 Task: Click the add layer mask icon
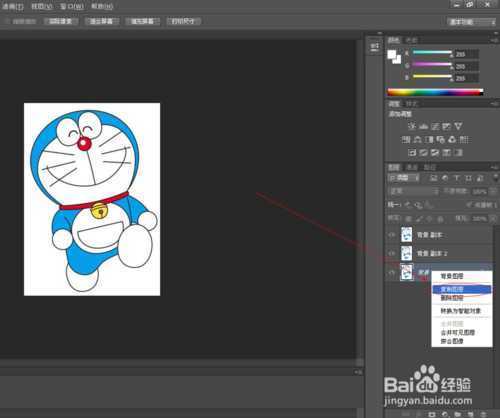[432, 414]
